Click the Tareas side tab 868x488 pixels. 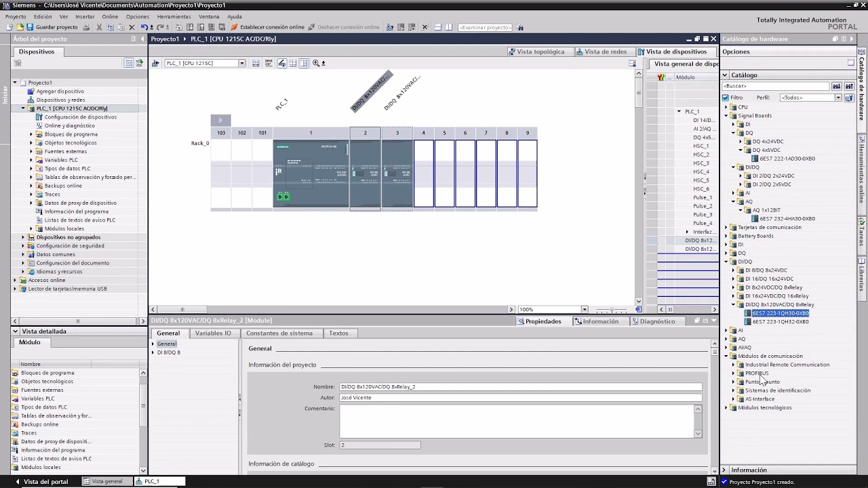pyautogui.click(x=862, y=232)
